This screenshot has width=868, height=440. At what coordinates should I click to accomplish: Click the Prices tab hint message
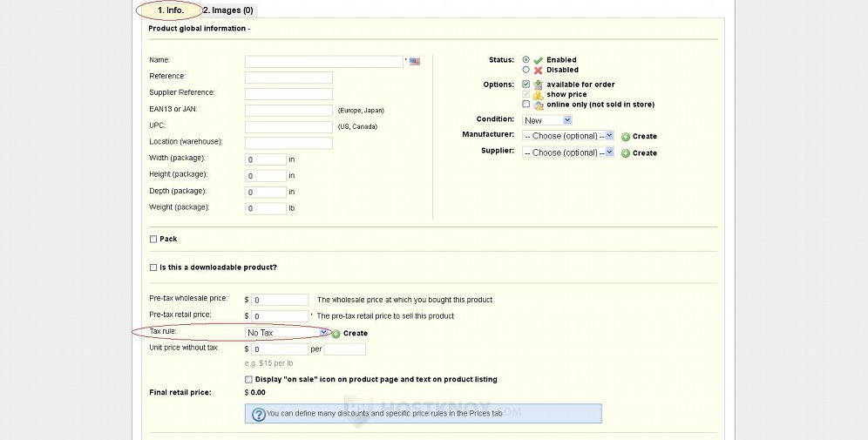click(424, 414)
